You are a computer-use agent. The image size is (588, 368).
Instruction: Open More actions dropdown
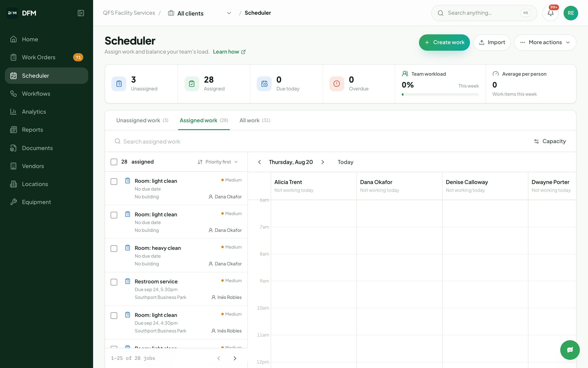pyautogui.click(x=545, y=42)
